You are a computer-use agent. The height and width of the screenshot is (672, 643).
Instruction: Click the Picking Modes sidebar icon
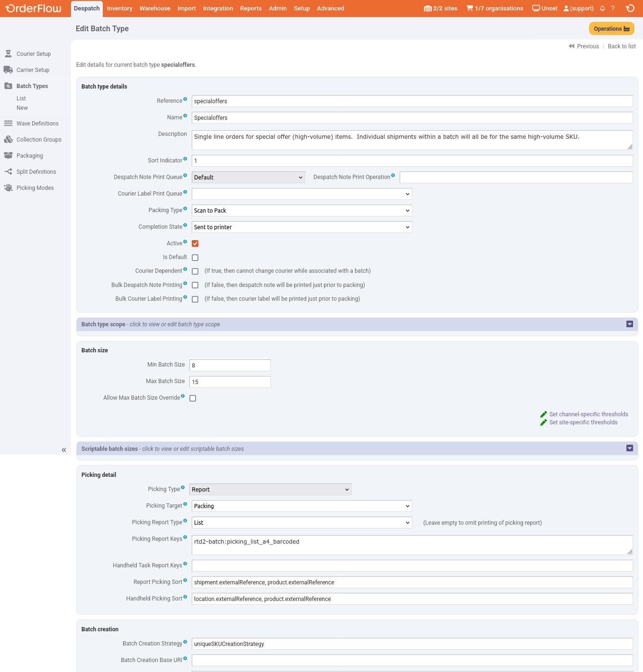(8, 188)
